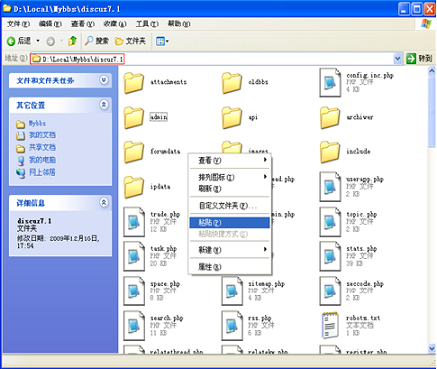Select the archiver folder icon

[330, 118]
